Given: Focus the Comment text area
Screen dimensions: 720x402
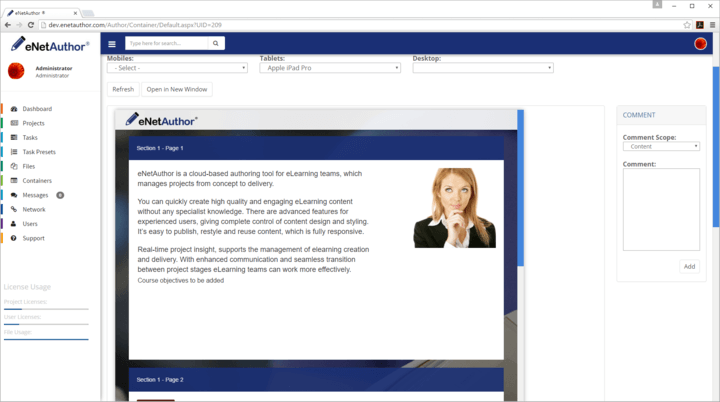Looking at the screenshot, I should pos(661,209).
